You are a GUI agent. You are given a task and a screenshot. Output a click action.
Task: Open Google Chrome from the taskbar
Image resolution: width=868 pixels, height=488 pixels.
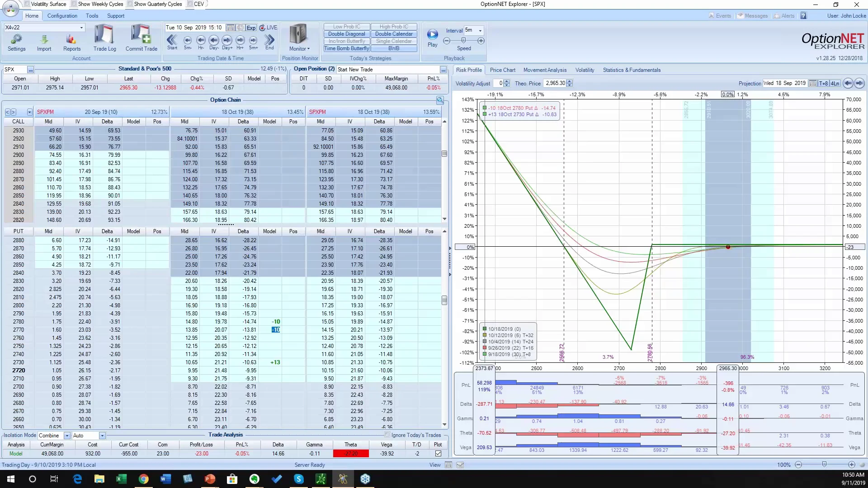143,479
